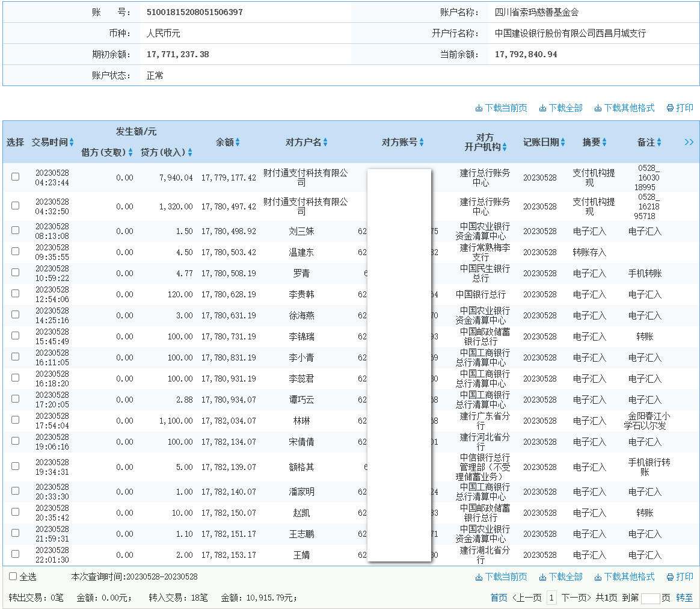
Task: Check the 全选 select-all checkbox
Action: [x=13, y=577]
